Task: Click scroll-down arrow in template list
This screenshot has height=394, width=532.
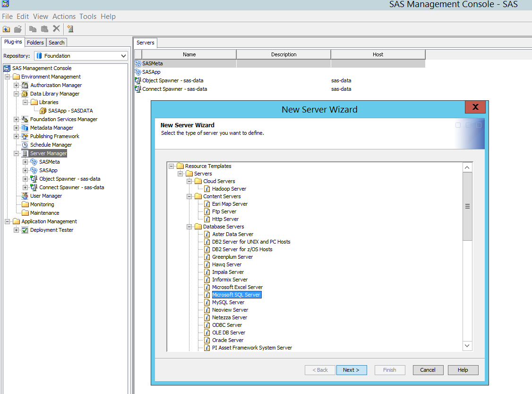Action: click(x=467, y=346)
